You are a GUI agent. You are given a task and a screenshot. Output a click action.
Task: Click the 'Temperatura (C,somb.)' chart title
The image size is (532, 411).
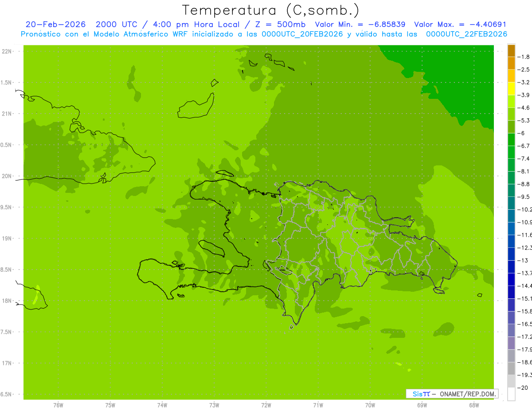[x=270, y=10]
